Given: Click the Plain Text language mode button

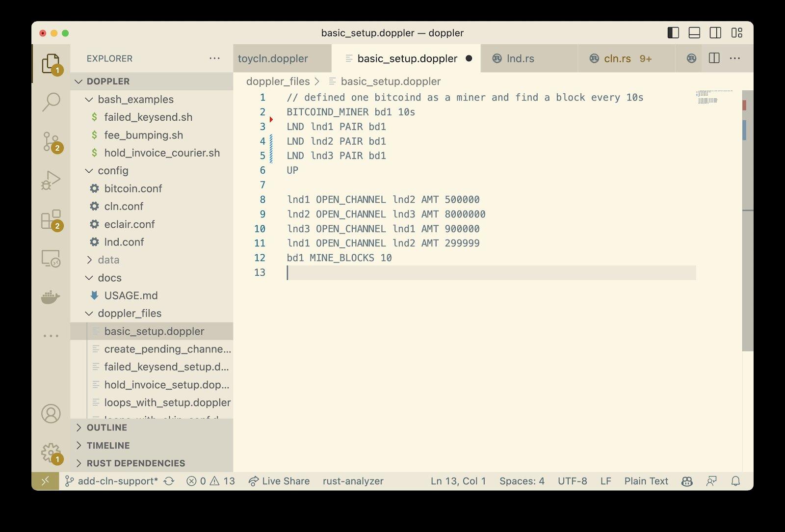Looking at the screenshot, I should tap(646, 481).
